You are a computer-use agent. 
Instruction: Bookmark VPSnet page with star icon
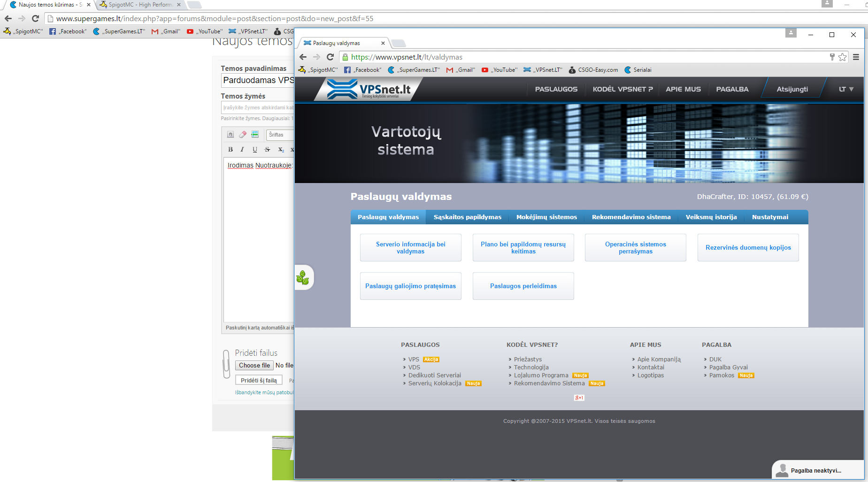click(843, 57)
